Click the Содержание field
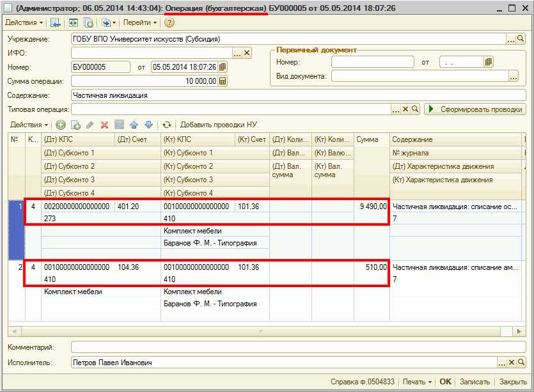The height and width of the screenshot is (392, 534). (x=298, y=95)
